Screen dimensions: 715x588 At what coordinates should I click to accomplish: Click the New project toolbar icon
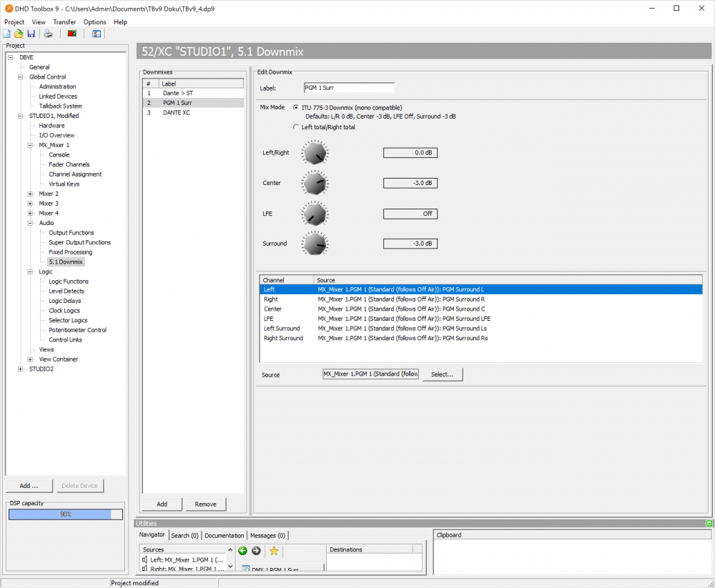pos(7,34)
